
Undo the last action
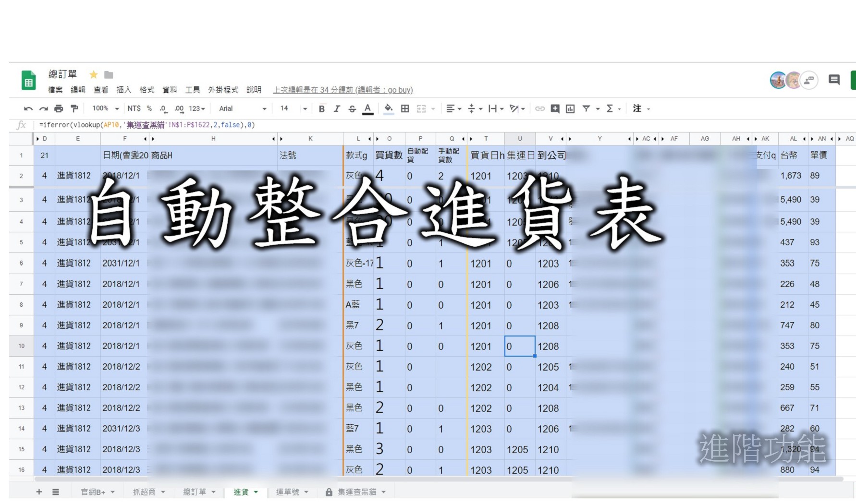click(28, 108)
